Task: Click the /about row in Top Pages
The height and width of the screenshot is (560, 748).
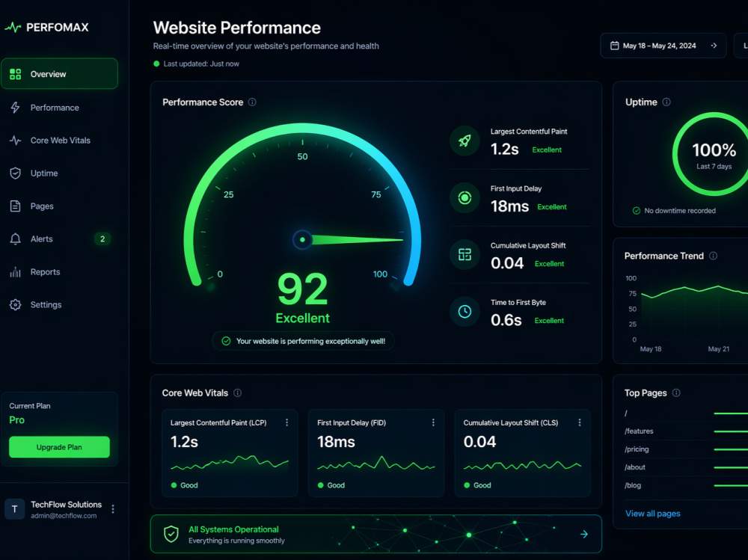Action: pos(686,467)
